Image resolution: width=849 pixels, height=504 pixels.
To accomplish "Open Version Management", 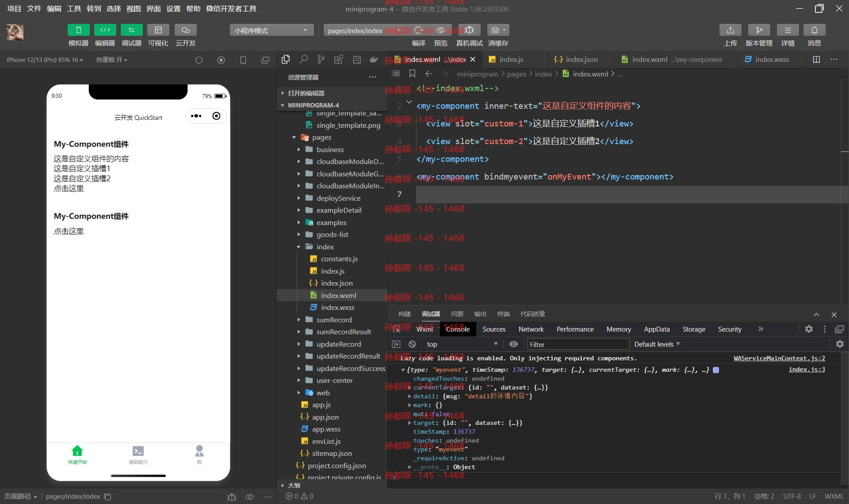I will pos(759,30).
